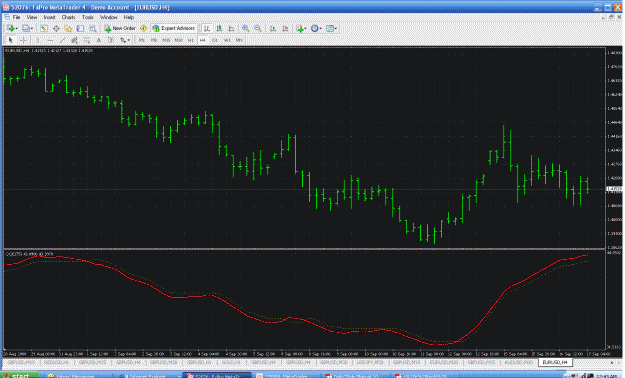Viewport: 625px width, 378px height.
Task: Zoom in on the chart
Action: (x=246, y=28)
